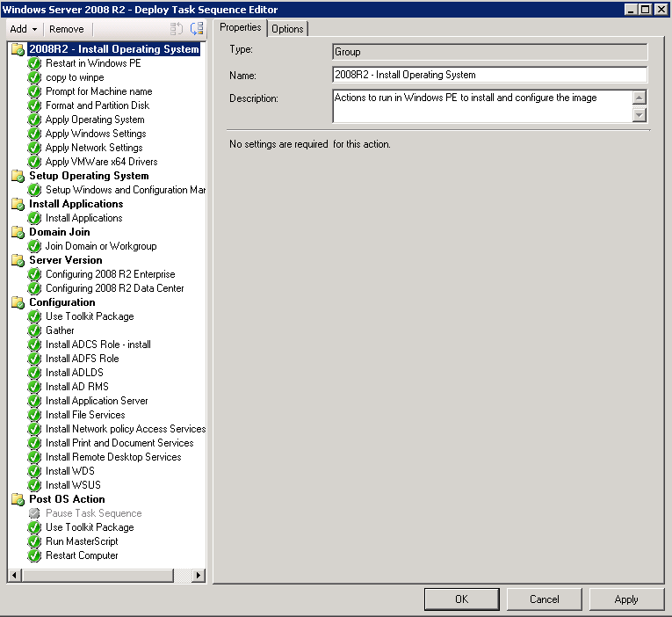Screen dimensions: 672x617
Task: Select Configuring 2008 R2 Enterprise step
Action: (x=111, y=274)
